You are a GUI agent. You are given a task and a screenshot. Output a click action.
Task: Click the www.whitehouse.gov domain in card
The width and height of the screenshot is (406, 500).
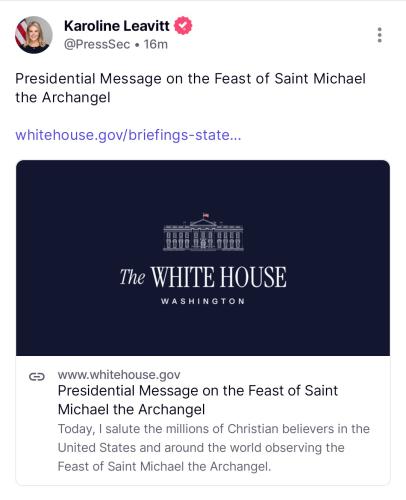pos(119,375)
